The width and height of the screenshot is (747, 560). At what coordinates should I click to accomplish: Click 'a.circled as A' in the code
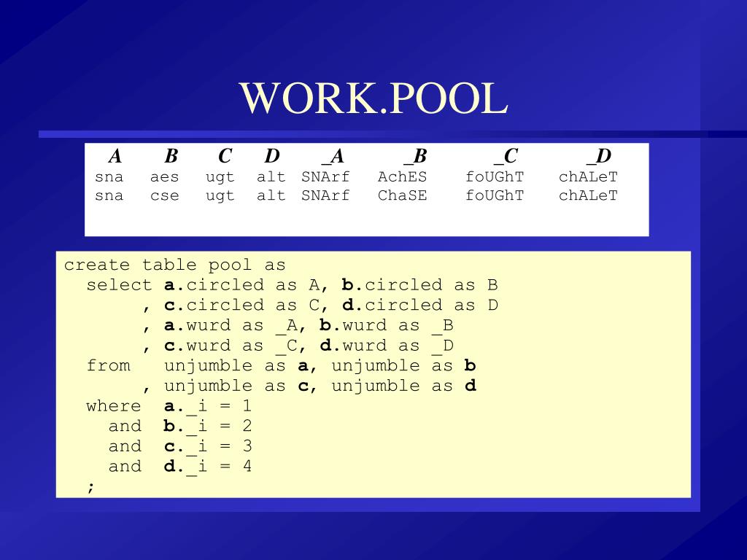coord(242,285)
